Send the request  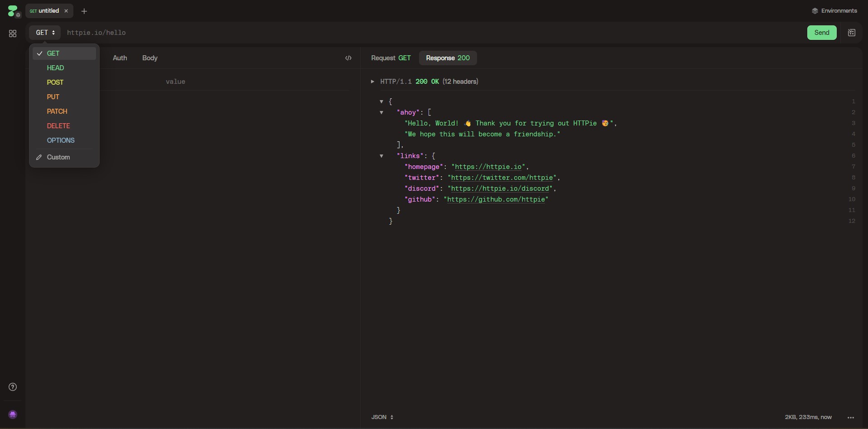coord(822,33)
